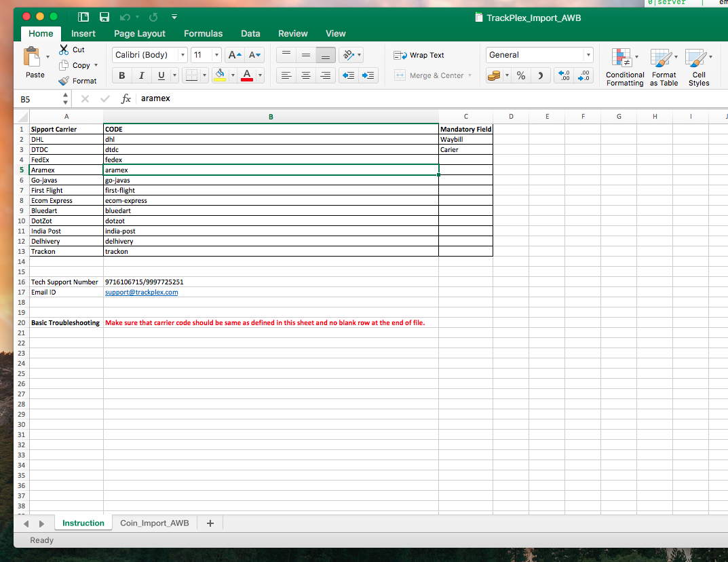Click the Insert Function fx icon
728x562 pixels.
pyautogui.click(x=126, y=98)
